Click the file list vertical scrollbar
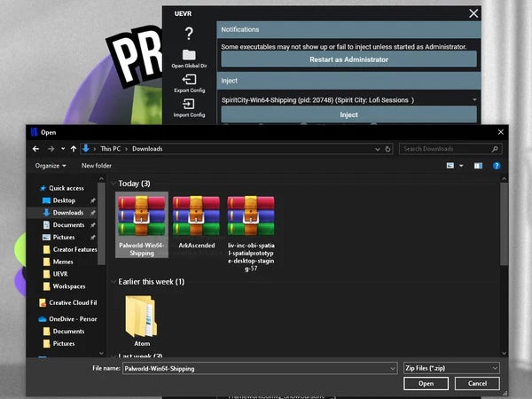This screenshot has width=532, height=399. (x=504, y=224)
